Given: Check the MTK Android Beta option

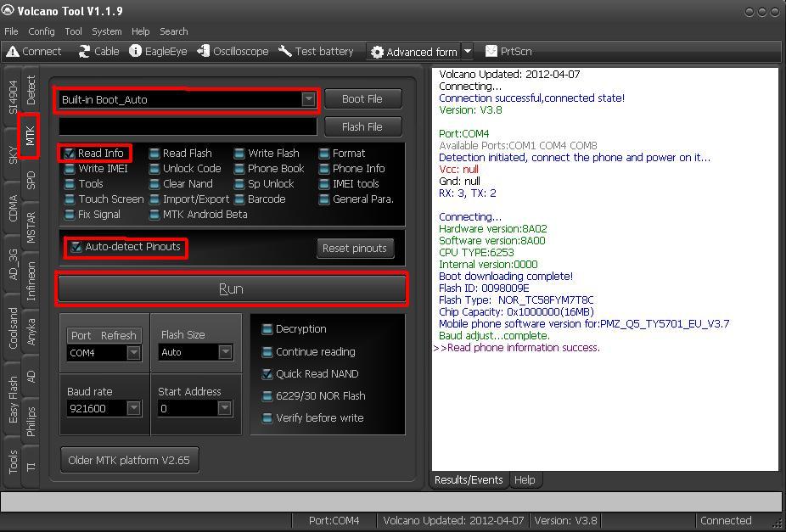Looking at the screenshot, I should 154,215.
